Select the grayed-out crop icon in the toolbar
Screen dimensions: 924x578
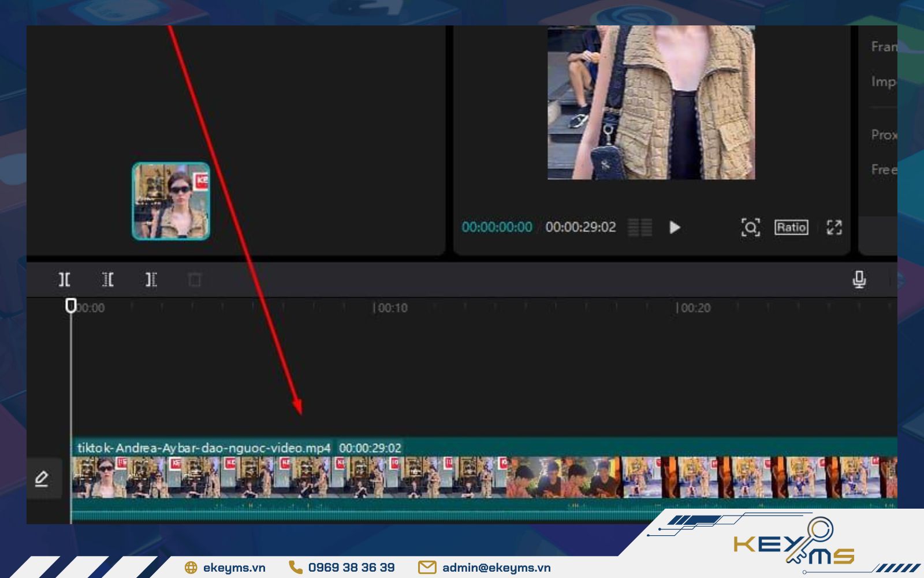point(193,279)
